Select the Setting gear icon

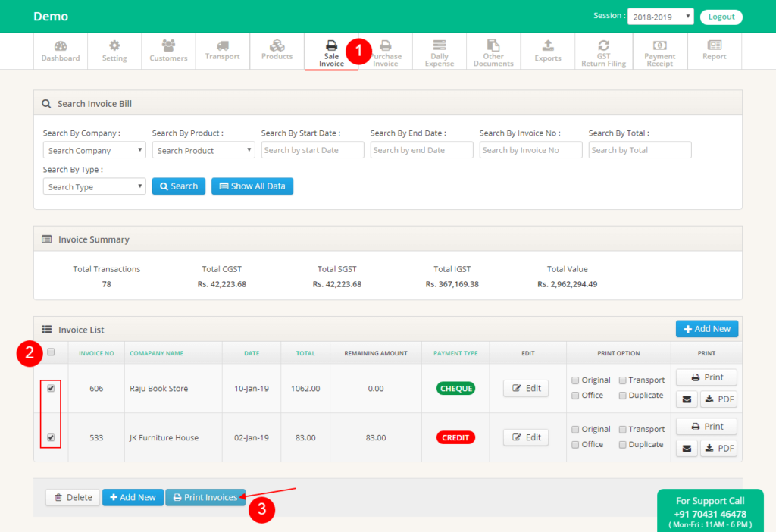pyautogui.click(x=114, y=51)
